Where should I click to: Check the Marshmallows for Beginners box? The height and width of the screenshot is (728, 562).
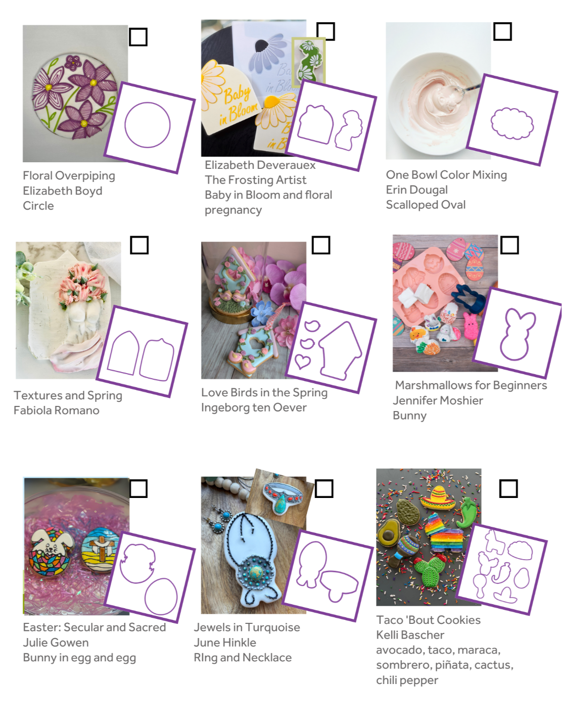[509, 245]
